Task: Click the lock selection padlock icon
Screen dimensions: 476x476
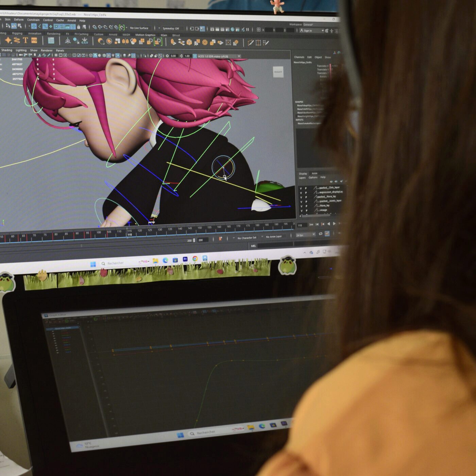Action: tap(79, 27)
